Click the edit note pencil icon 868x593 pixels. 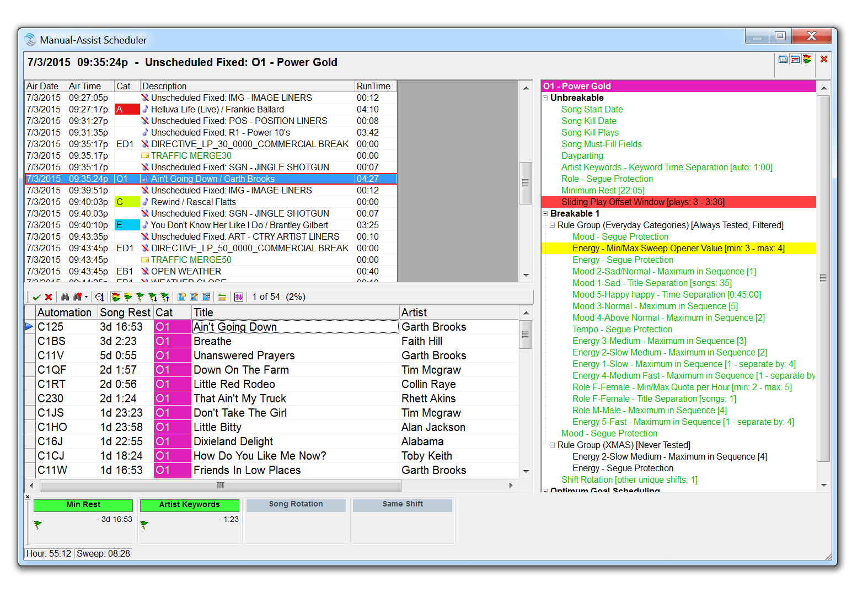click(194, 297)
